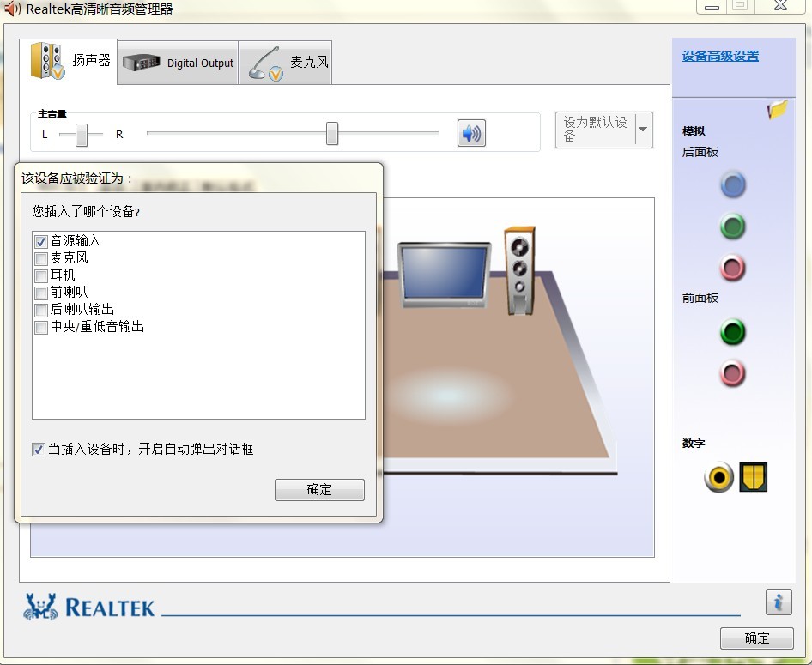812x665 pixels.
Task: Check the 前喇叭 checkbox
Action: 41,293
